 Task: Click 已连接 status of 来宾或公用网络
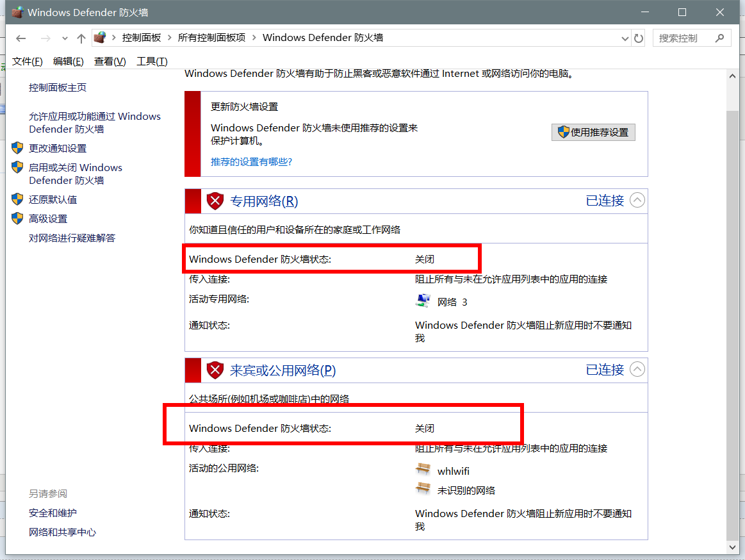[x=605, y=369]
